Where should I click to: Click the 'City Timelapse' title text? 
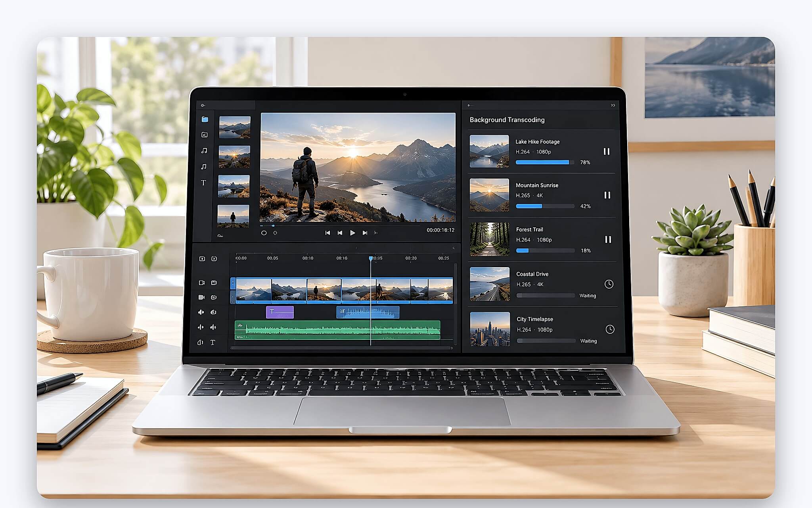pos(535,319)
